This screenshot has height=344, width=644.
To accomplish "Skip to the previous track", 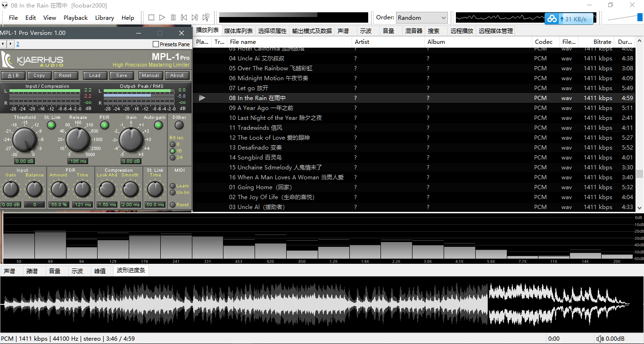I will click(184, 17).
